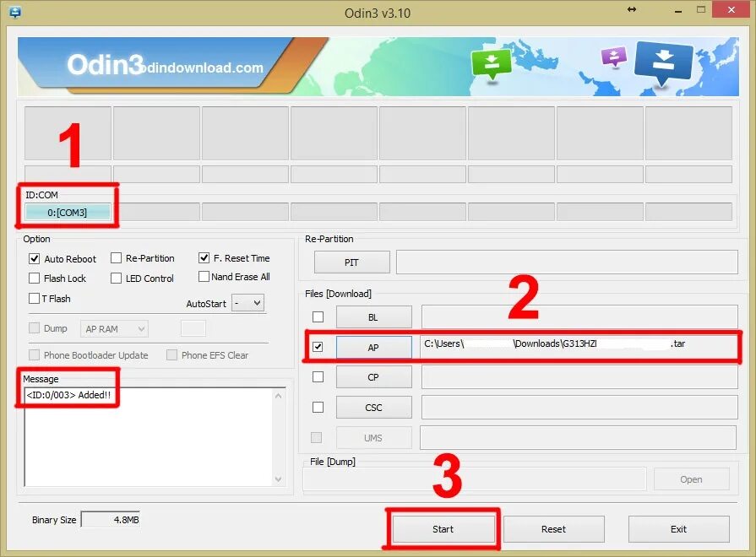756x557 pixels.
Task: Uncheck the AP file checkbox
Action: coord(318,347)
